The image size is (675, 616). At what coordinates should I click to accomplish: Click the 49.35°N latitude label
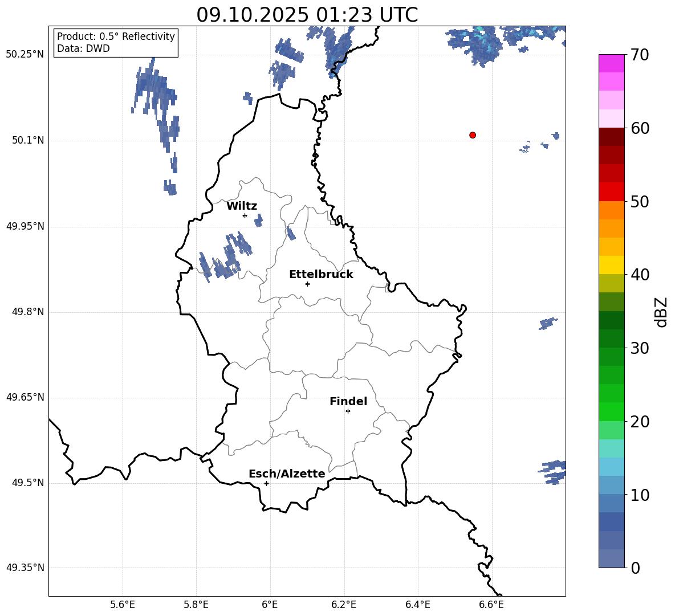pos(25,568)
